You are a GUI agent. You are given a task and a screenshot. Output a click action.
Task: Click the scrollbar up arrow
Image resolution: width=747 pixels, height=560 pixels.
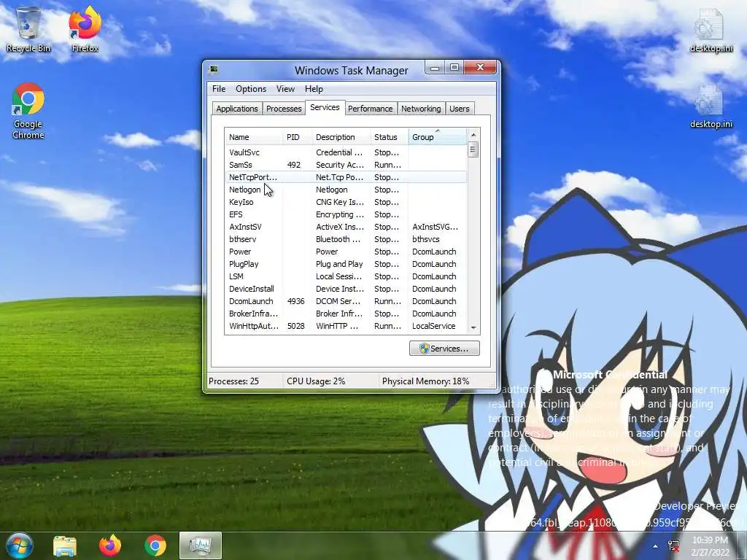[x=473, y=135]
